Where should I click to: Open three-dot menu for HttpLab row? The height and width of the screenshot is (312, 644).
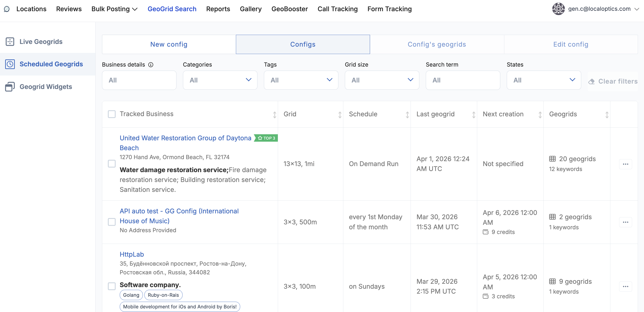(x=625, y=286)
